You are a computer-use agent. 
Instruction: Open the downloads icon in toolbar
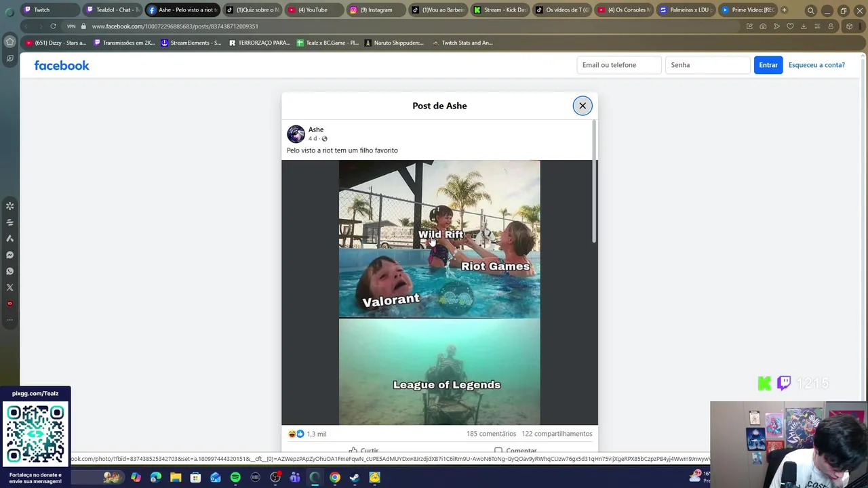(x=804, y=26)
